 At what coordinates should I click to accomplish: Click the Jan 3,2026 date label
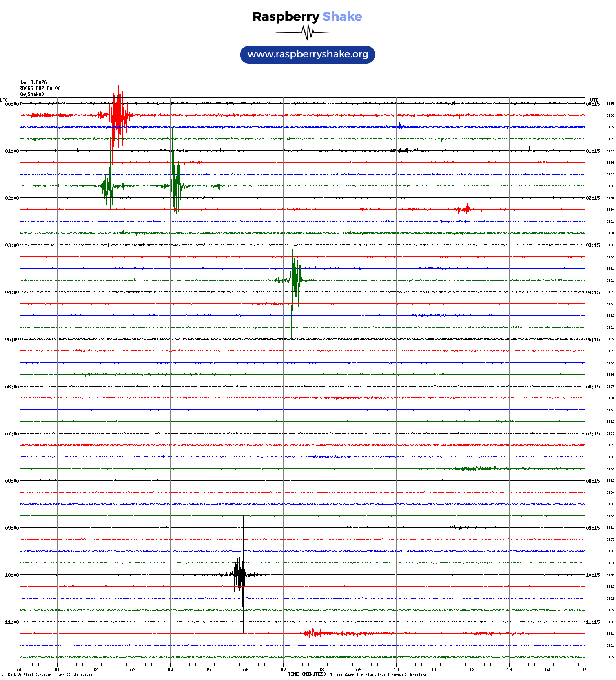[x=33, y=82]
